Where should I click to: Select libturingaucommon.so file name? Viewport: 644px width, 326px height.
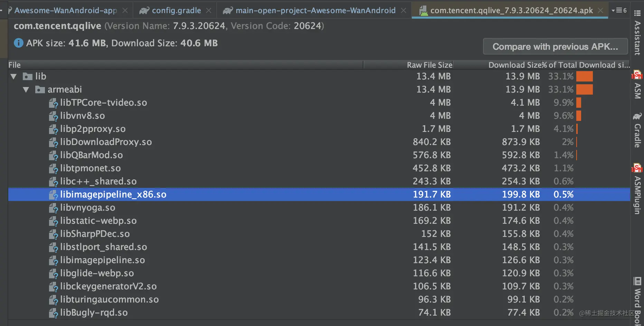(110, 299)
